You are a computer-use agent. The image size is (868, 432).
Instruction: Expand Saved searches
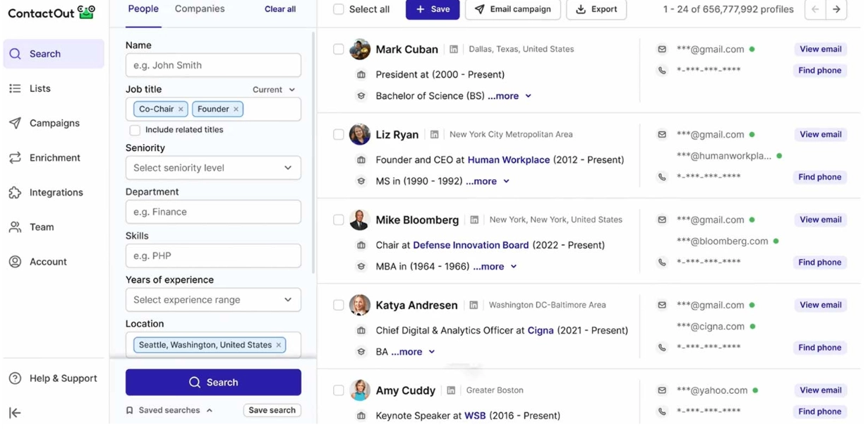click(x=169, y=412)
